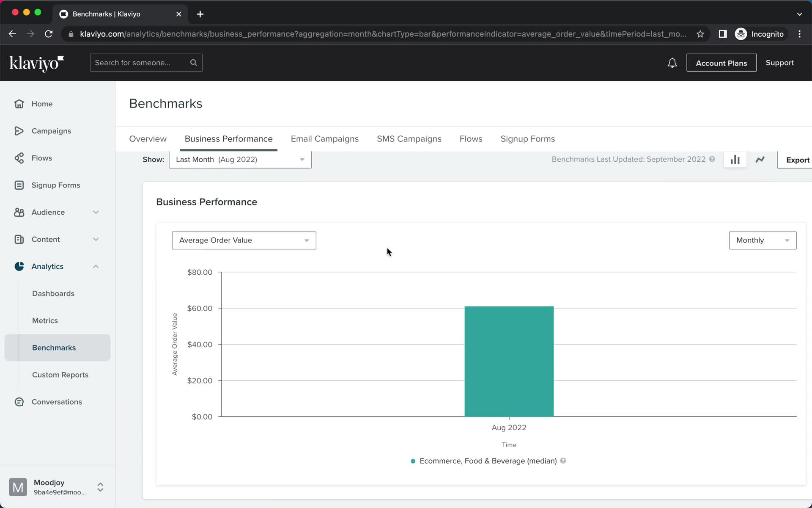The image size is (812, 508).
Task: Expand the Audience submenu chevron
Action: click(x=96, y=212)
